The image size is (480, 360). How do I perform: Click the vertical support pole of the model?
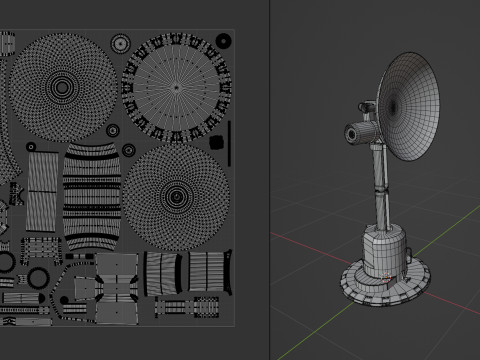point(381,188)
